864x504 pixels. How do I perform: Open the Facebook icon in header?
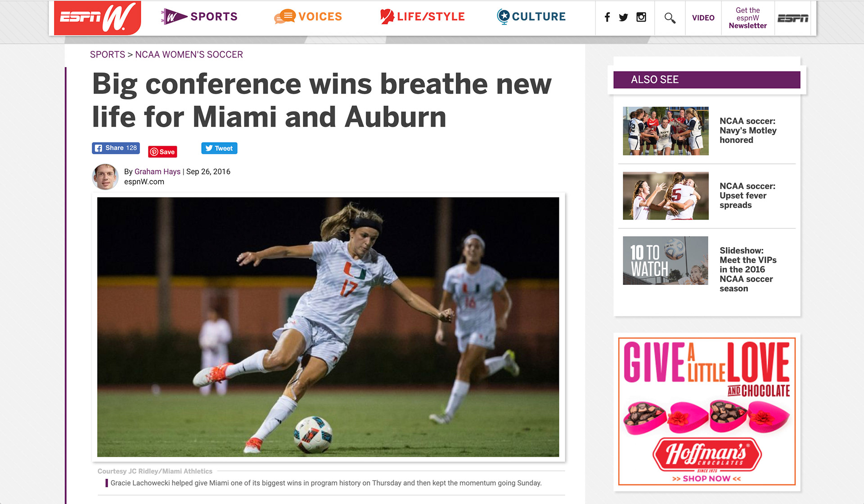point(607,18)
